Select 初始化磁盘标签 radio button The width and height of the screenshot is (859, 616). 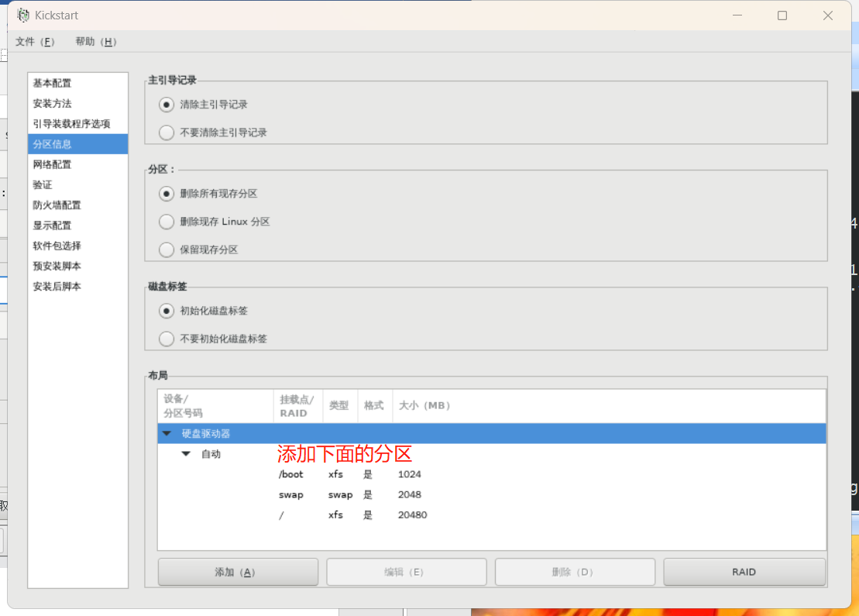click(x=167, y=311)
